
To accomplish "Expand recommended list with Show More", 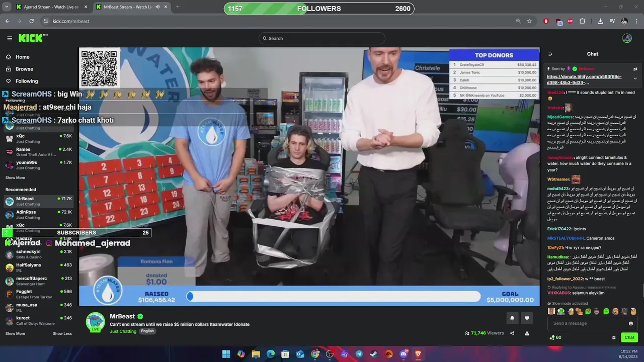I will [x=15, y=333].
